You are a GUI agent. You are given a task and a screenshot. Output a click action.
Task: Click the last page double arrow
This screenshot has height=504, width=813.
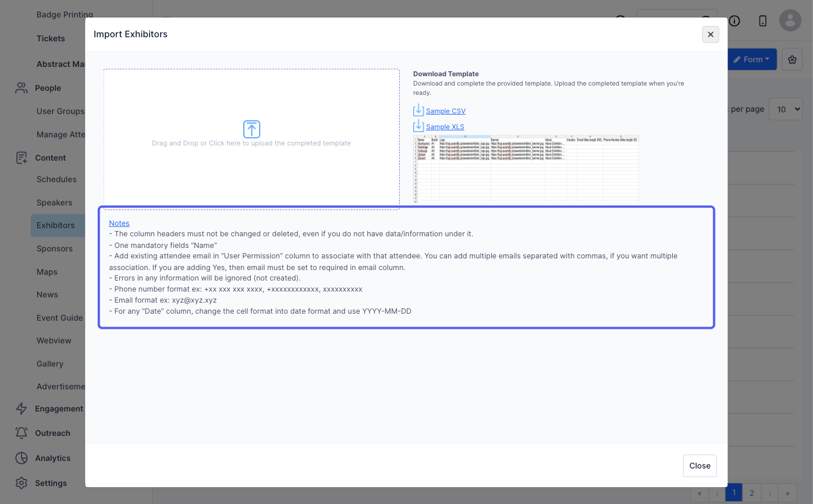(x=787, y=493)
